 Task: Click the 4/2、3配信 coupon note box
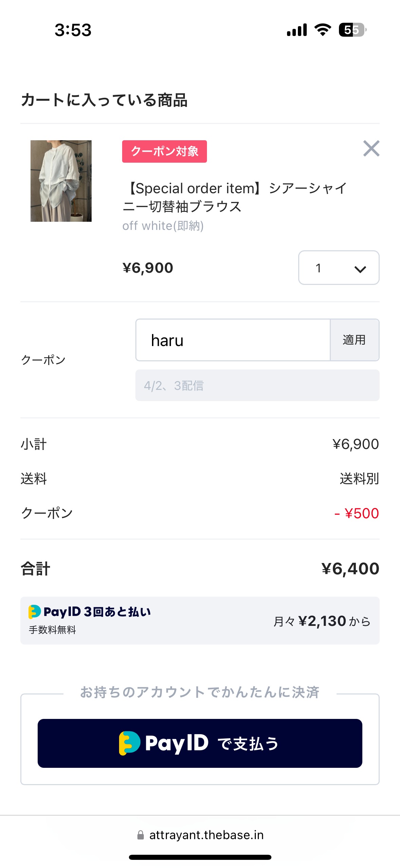coord(257,385)
